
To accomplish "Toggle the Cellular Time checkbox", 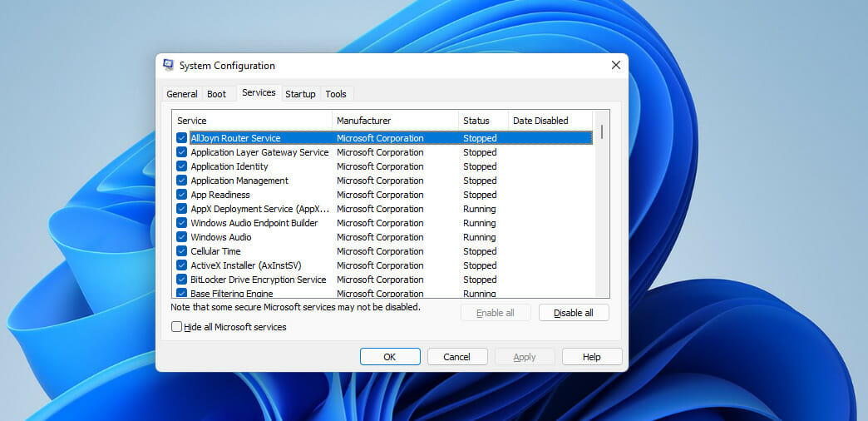I will pos(181,251).
